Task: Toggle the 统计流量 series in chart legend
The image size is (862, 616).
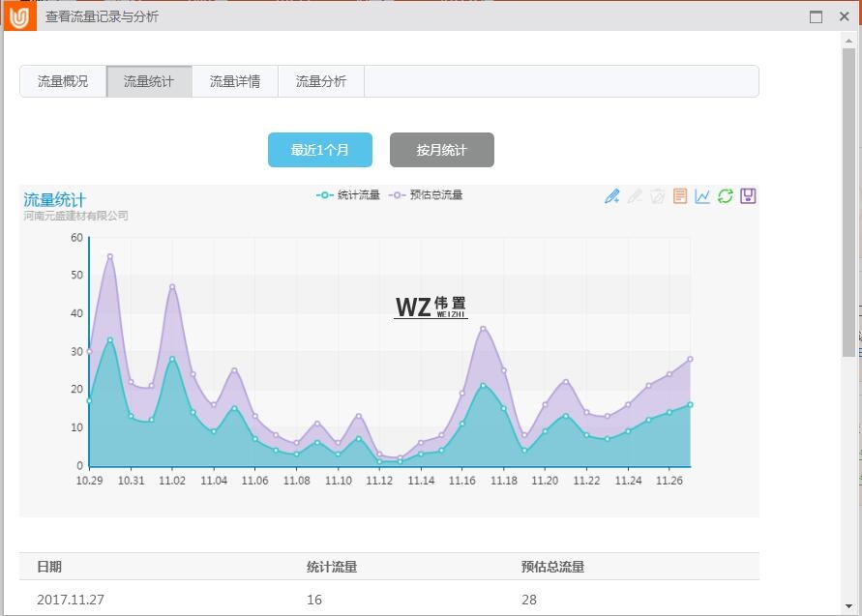Action: (x=348, y=195)
